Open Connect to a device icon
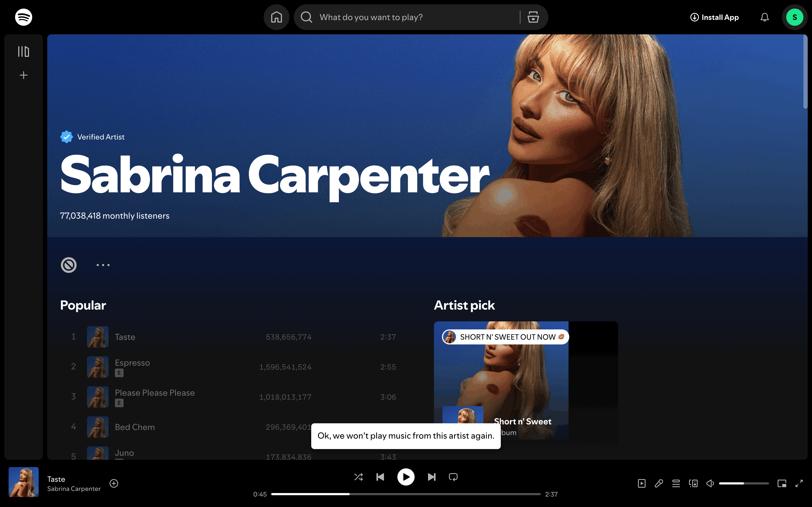This screenshot has width=812, height=507. click(x=693, y=483)
